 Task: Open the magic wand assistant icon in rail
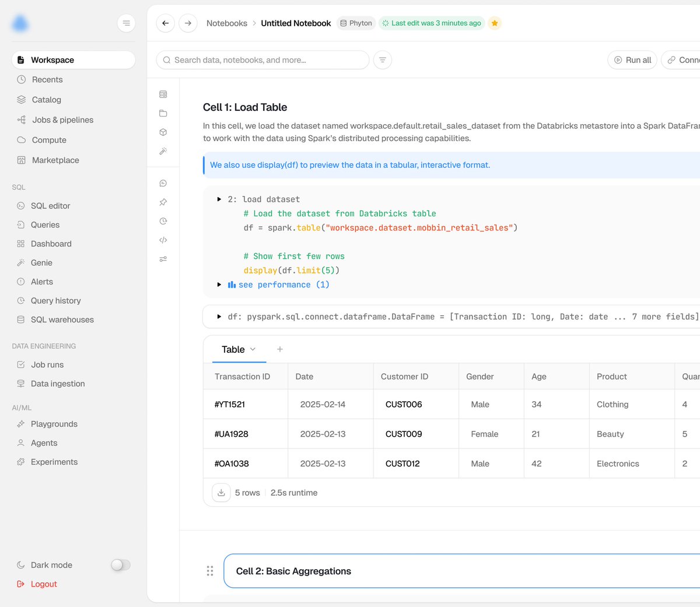coord(163,151)
